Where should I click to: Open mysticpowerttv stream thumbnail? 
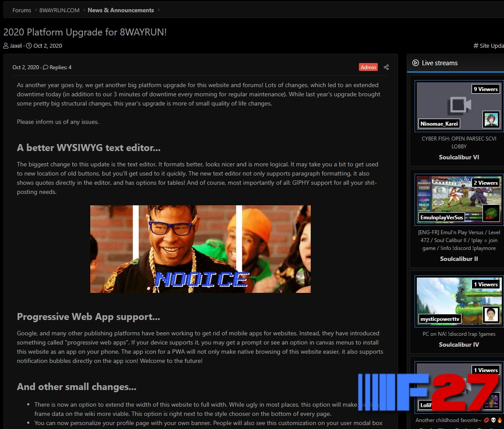pyautogui.click(x=459, y=301)
